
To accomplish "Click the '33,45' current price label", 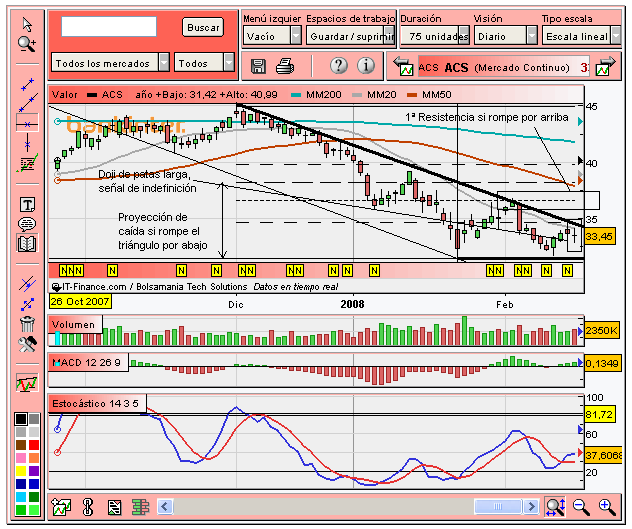I will (599, 236).
